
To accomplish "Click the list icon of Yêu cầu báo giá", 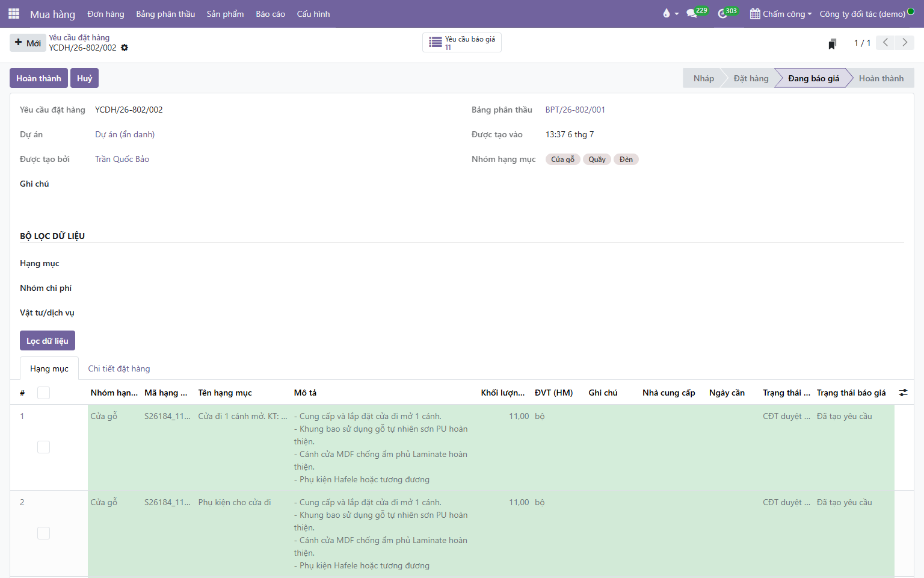I will coord(436,42).
